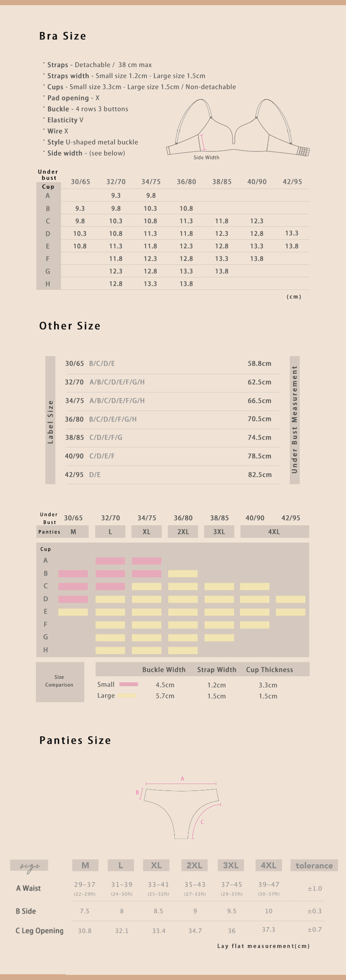Click the 'Panties Size' heading
This screenshot has width=346, height=980.
[x=75, y=740]
